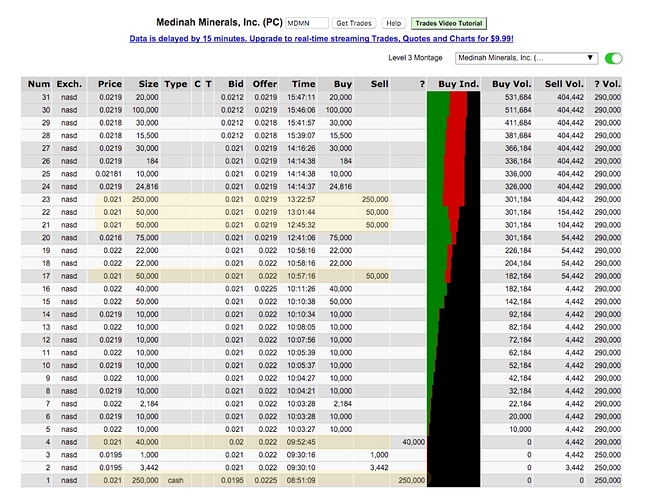Click the Buy Ind. column header
Screen dimensions: 645x500
tap(458, 84)
